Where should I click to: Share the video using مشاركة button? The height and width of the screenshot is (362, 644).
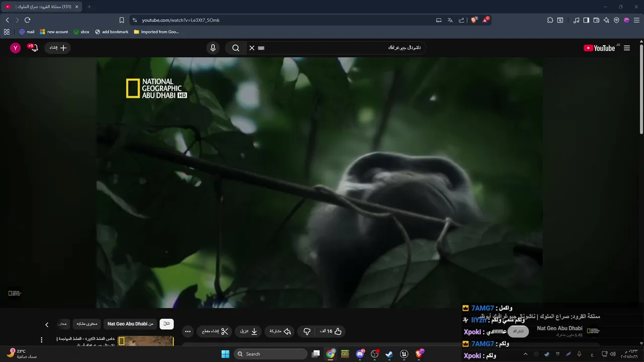[x=280, y=331]
